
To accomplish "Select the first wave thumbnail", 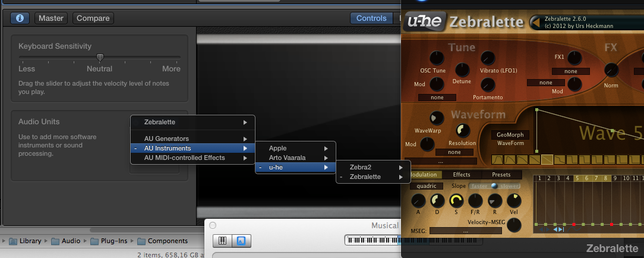I will 497,159.
